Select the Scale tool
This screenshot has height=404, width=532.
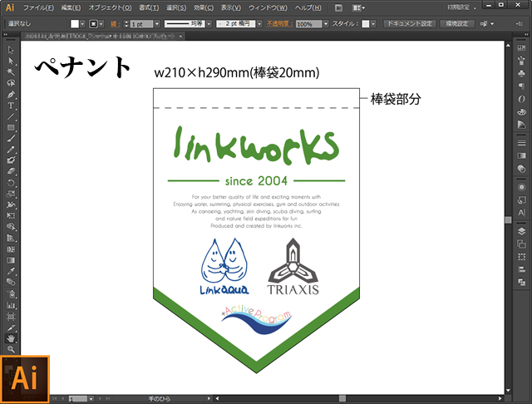pyautogui.click(x=11, y=194)
